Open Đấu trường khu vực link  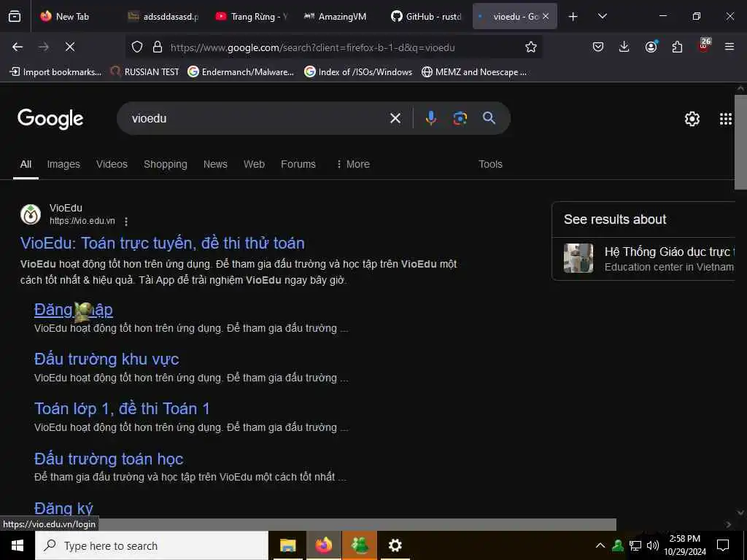[107, 359]
